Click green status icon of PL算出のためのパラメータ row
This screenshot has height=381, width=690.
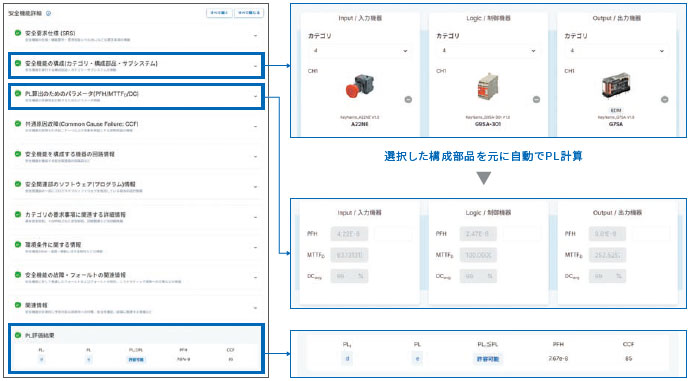(18, 94)
